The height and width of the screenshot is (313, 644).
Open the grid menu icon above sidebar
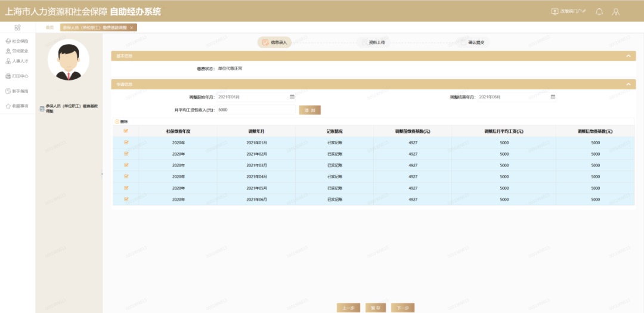point(17,27)
